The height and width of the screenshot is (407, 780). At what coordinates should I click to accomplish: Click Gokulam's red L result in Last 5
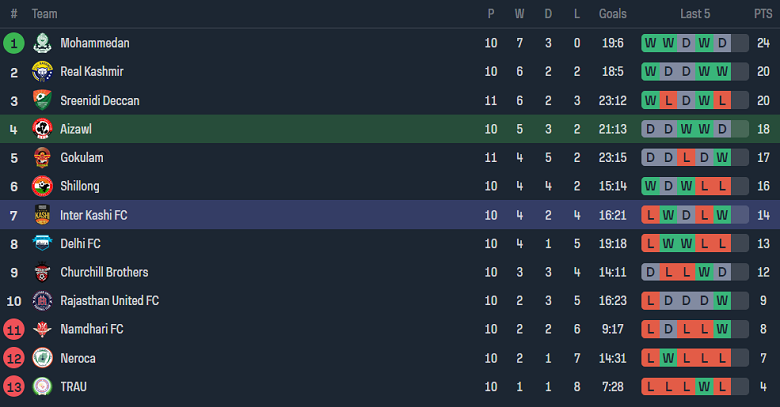coord(686,158)
